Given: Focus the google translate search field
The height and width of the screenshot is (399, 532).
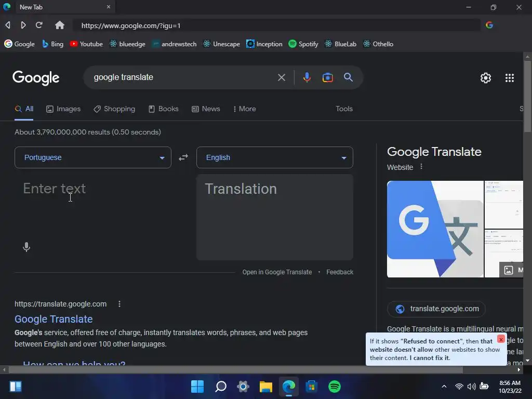Looking at the screenshot, I should point(183,77).
